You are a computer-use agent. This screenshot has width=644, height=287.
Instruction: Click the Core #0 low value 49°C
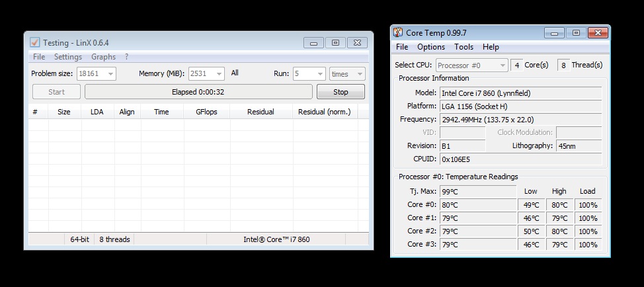pyautogui.click(x=531, y=205)
